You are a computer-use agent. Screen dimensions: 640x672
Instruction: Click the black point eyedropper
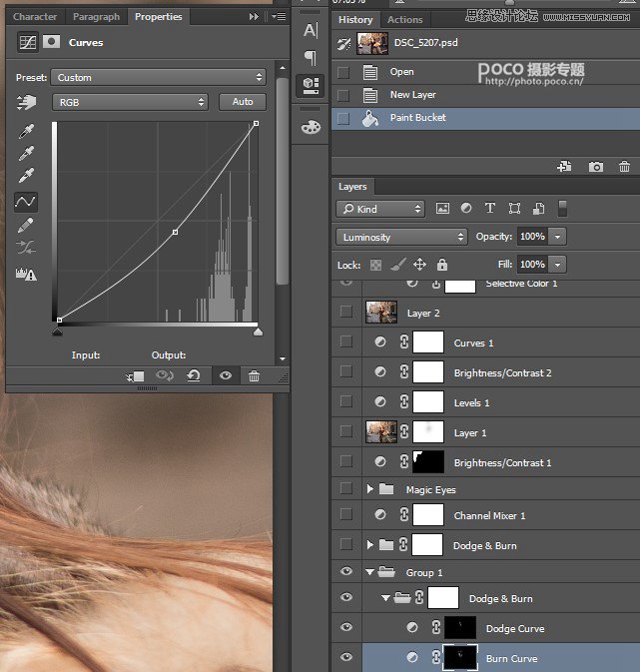[x=25, y=131]
